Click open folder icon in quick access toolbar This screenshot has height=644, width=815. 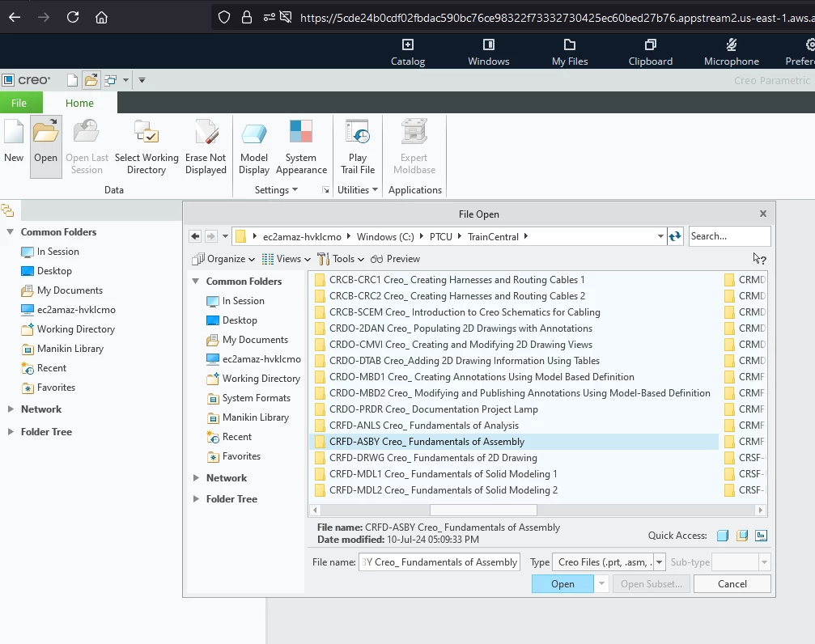point(91,80)
